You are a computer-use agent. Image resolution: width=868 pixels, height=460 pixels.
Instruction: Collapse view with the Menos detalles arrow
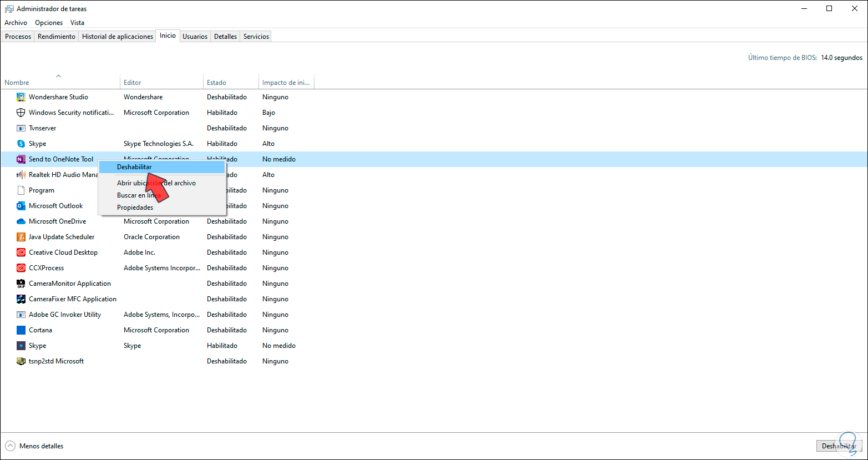click(x=10, y=446)
